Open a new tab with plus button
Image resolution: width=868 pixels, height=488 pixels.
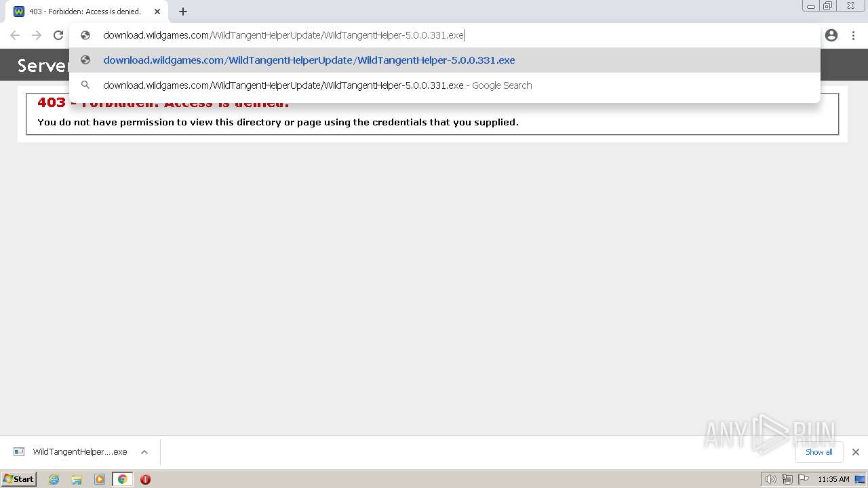click(x=183, y=12)
